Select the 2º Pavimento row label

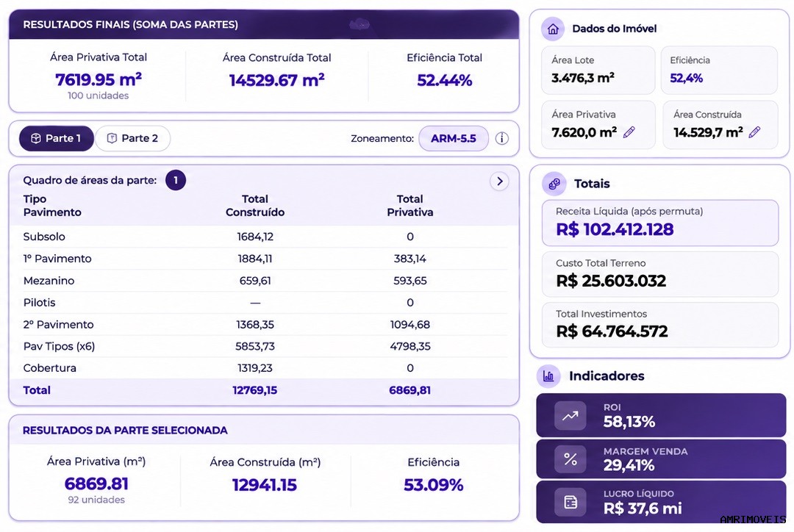(x=58, y=325)
